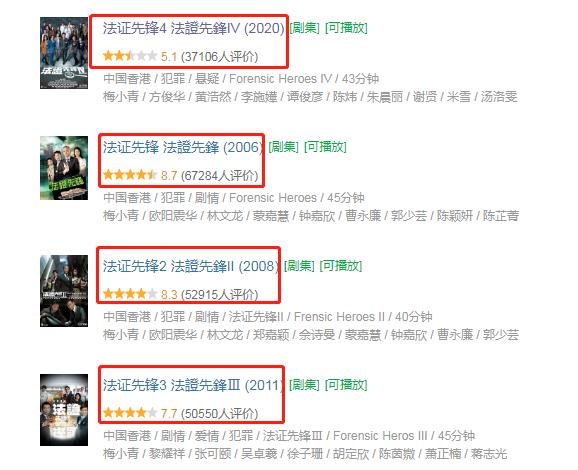Click the [可播放] tag next to 法证先锋3
Screen dimensions: 578x470
pos(346,385)
